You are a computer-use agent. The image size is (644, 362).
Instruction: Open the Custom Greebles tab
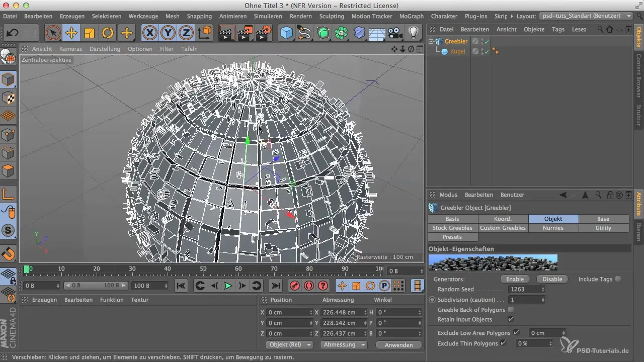[x=503, y=228]
